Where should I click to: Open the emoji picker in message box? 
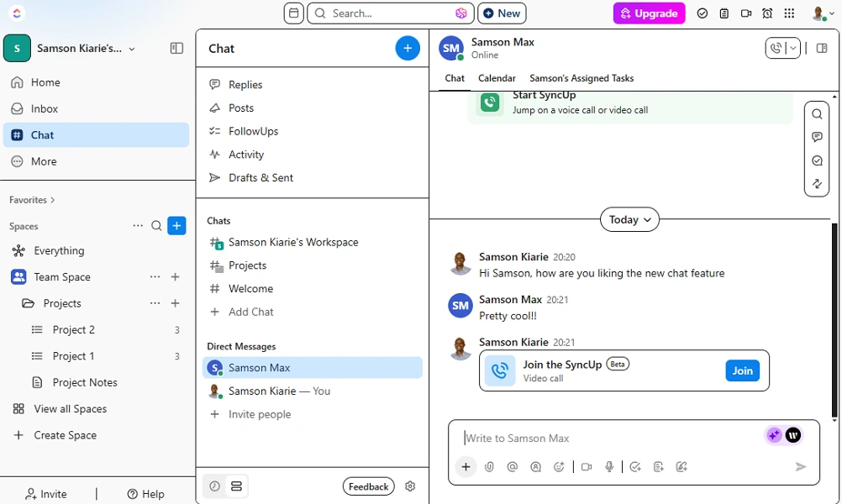click(x=559, y=467)
